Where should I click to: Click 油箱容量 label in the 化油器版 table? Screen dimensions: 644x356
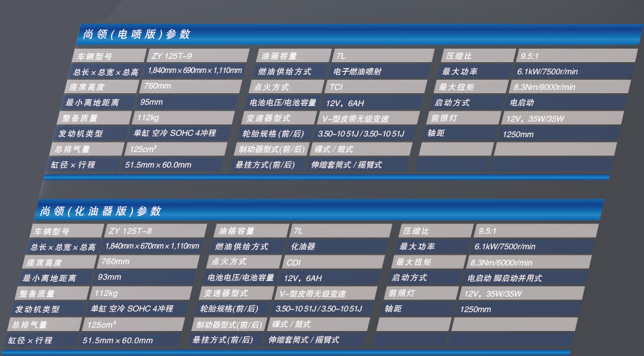point(235,231)
